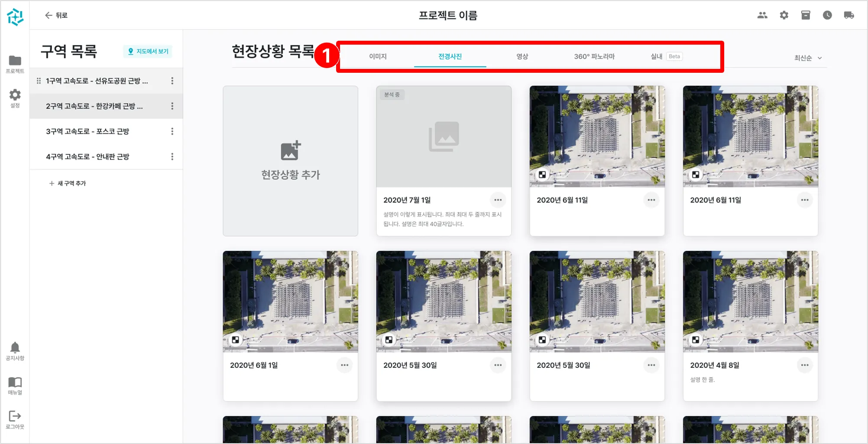Click the archive box icon in header
868x444 pixels.
click(806, 15)
